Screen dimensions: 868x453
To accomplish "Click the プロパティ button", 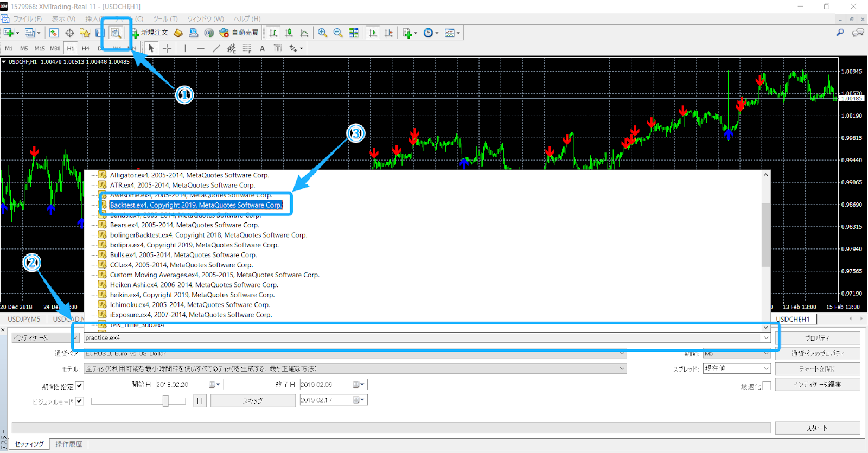I will tap(818, 338).
